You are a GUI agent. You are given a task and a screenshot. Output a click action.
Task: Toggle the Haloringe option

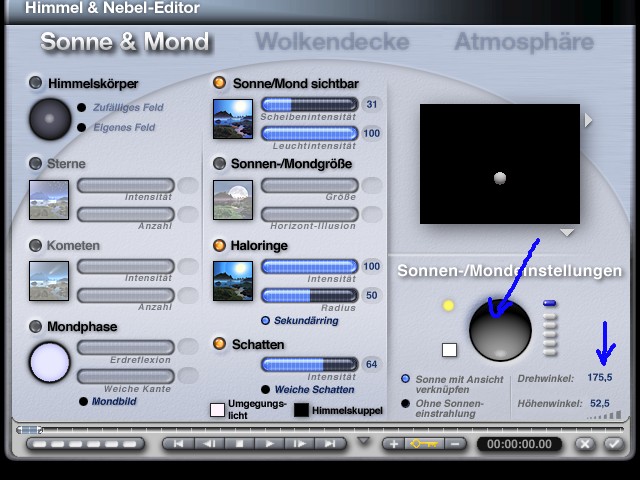point(219,245)
